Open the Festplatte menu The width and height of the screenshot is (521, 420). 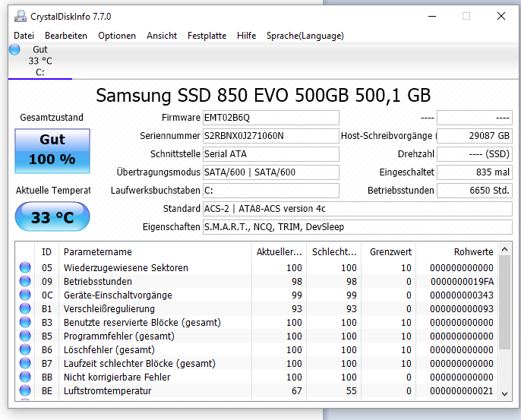click(x=207, y=36)
